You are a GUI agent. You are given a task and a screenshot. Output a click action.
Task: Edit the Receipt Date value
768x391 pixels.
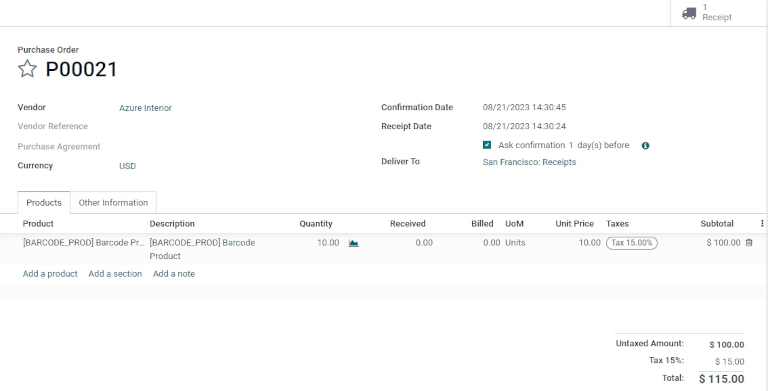point(524,126)
